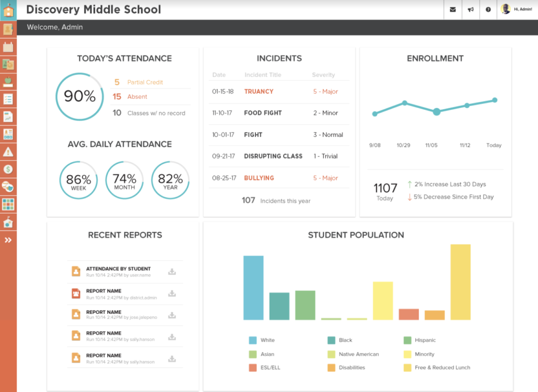This screenshot has height=392, width=538.
Task: Click the 11/05 data point on Enrollment chart
Action: pyautogui.click(x=437, y=111)
